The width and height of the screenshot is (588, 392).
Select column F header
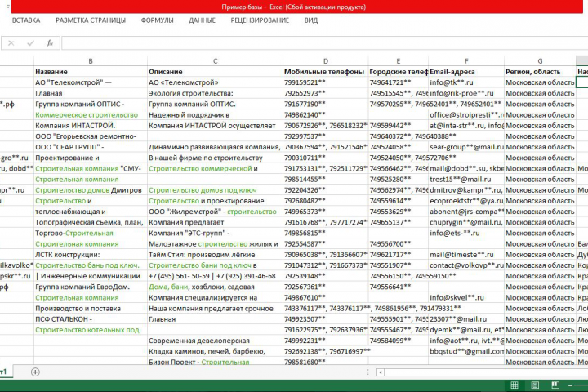[466, 60]
